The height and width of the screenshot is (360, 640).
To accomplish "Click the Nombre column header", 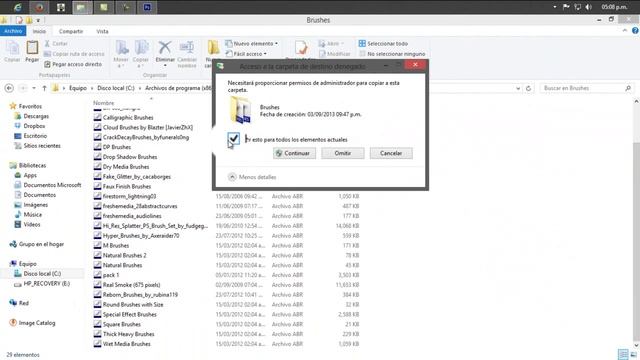I will (x=104, y=103).
